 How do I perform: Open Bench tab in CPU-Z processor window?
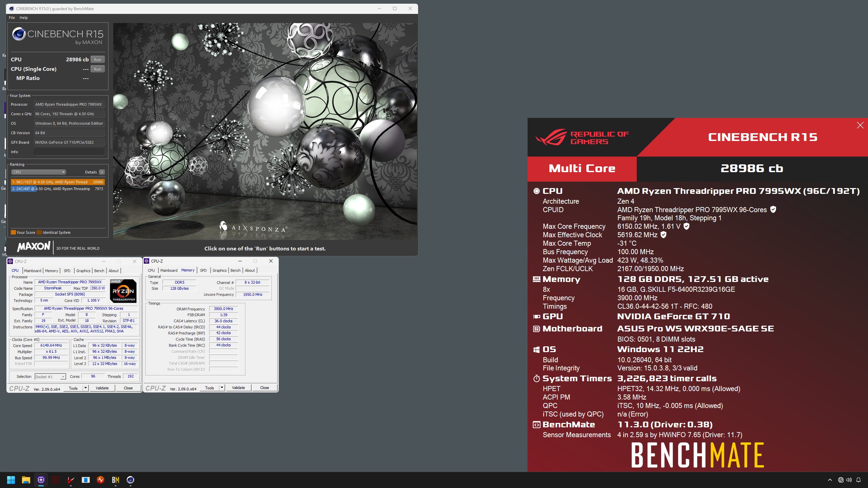pyautogui.click(x=99, y=271)
